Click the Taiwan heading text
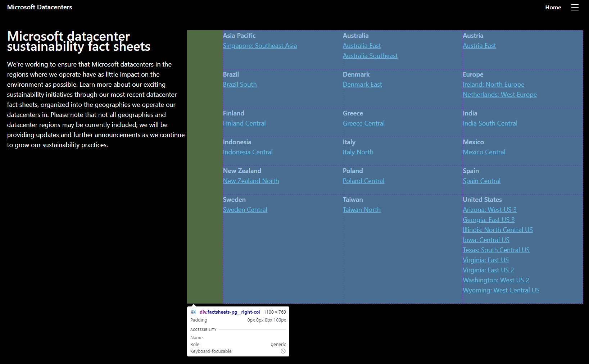Viewport: 589px width, 364px height. (x=353, y=200)
